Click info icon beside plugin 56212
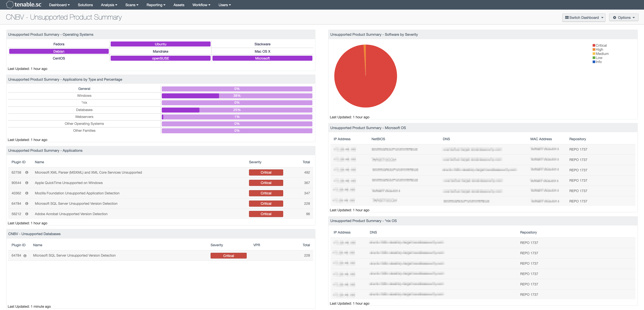644x310 pixels. (27, 214)
